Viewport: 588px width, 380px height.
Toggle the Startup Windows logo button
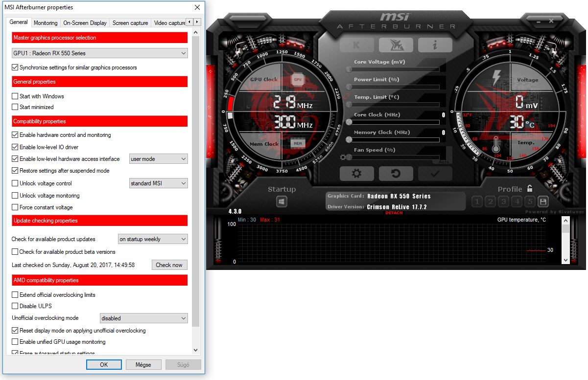(x=282, y=201)
